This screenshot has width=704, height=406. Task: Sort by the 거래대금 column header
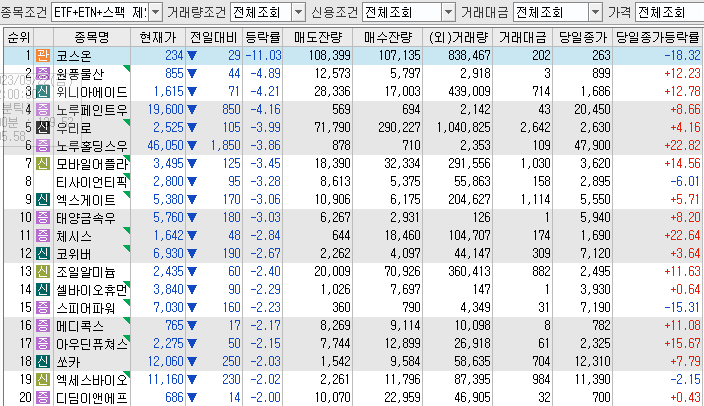point(523,37)
